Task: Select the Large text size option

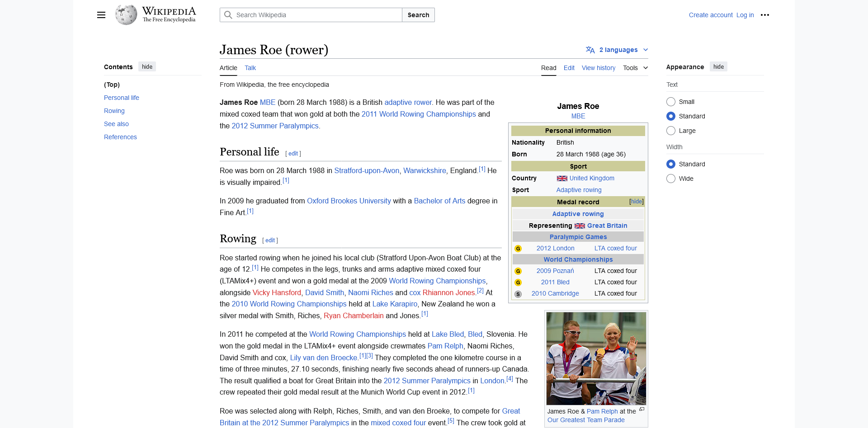Action: 671,131
